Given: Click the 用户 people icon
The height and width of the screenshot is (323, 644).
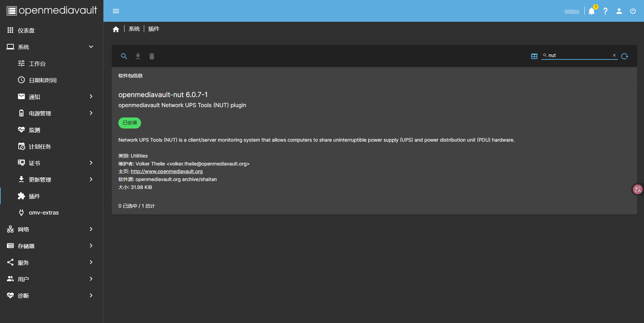Looking at the screenshot, I should [x=10, y=278].
